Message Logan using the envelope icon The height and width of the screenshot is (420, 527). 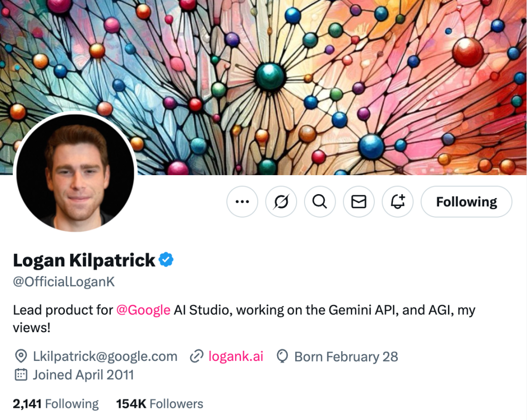359,201
